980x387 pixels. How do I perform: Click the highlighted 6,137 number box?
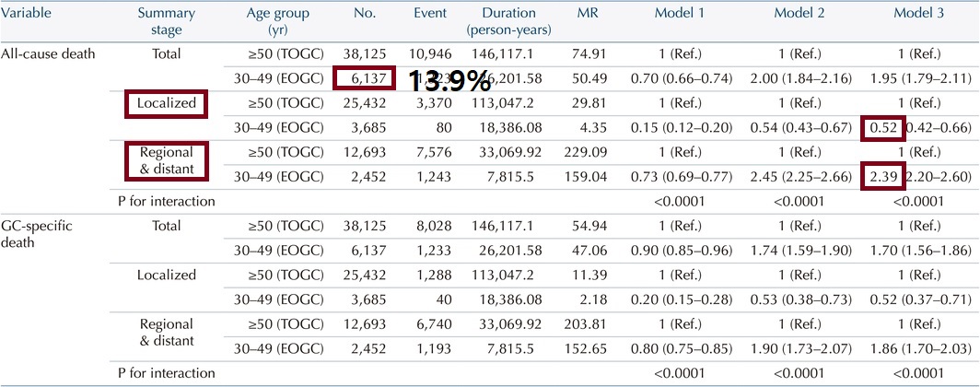365,78
